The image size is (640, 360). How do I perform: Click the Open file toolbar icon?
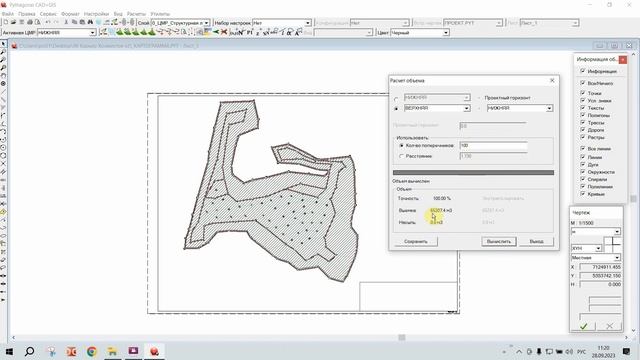[x=13, y=22]
